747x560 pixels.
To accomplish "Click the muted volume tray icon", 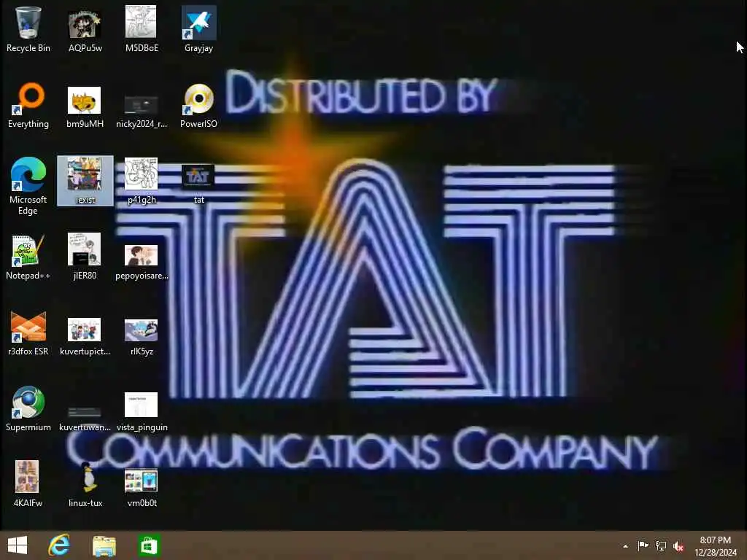I will pos(678,546).
